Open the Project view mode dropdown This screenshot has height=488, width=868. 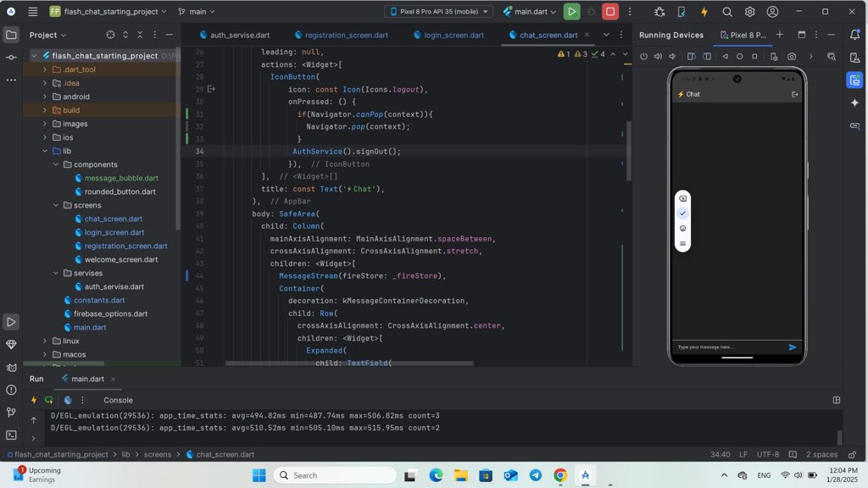(x=47, y=35)
